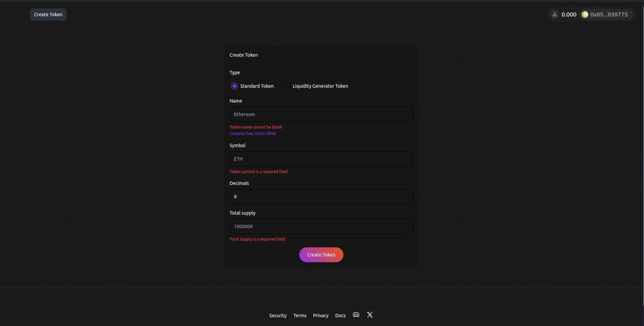
Task: Open the Docs footer link
Action: pos(340,316)
